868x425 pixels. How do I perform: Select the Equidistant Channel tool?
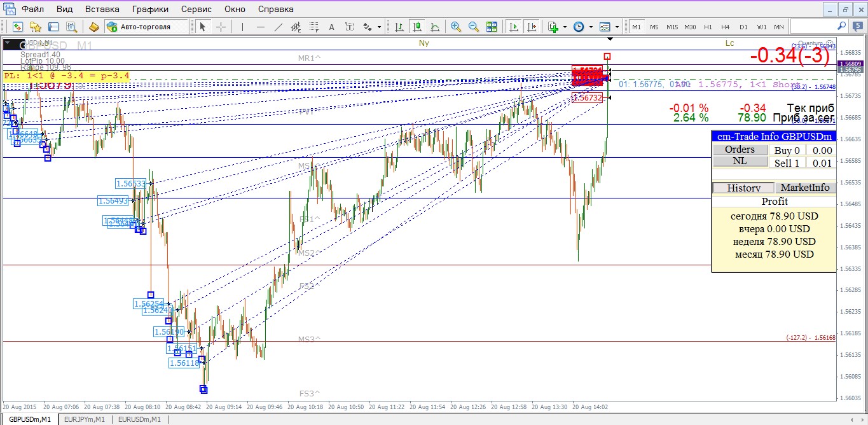click(x=296, y=27)
